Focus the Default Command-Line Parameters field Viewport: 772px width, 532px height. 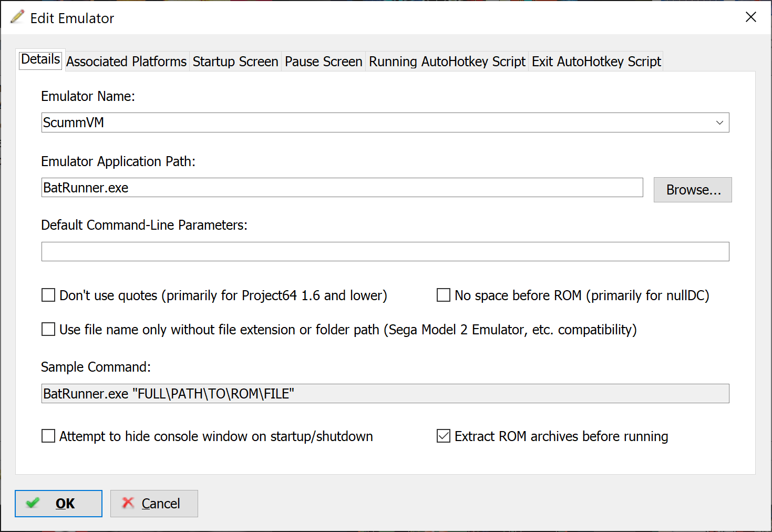[385, 252]
